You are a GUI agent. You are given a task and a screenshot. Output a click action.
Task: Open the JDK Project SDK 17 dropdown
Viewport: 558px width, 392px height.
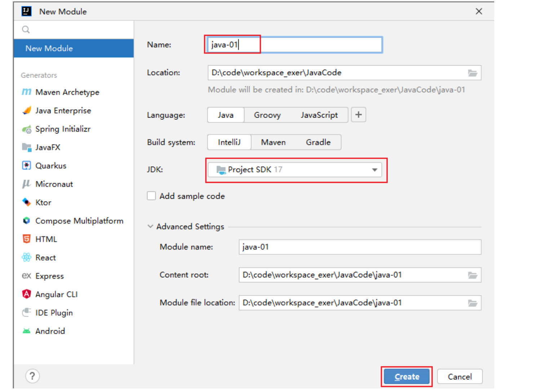[295, 169]
